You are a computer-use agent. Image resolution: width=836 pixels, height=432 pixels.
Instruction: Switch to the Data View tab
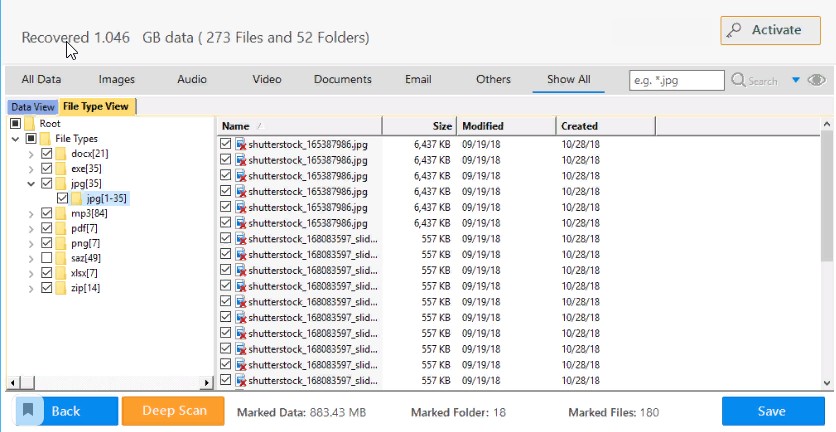click(33, 106)
